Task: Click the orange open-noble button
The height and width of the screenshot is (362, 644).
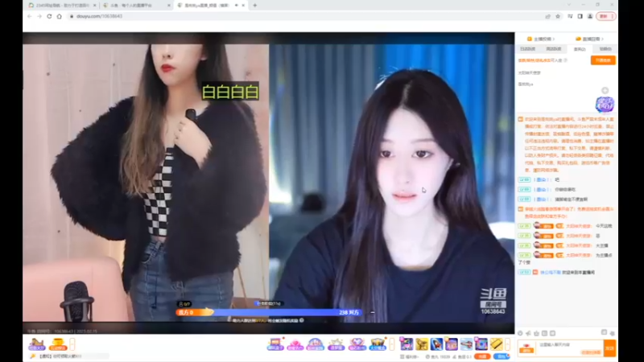Action: point(603,60)
